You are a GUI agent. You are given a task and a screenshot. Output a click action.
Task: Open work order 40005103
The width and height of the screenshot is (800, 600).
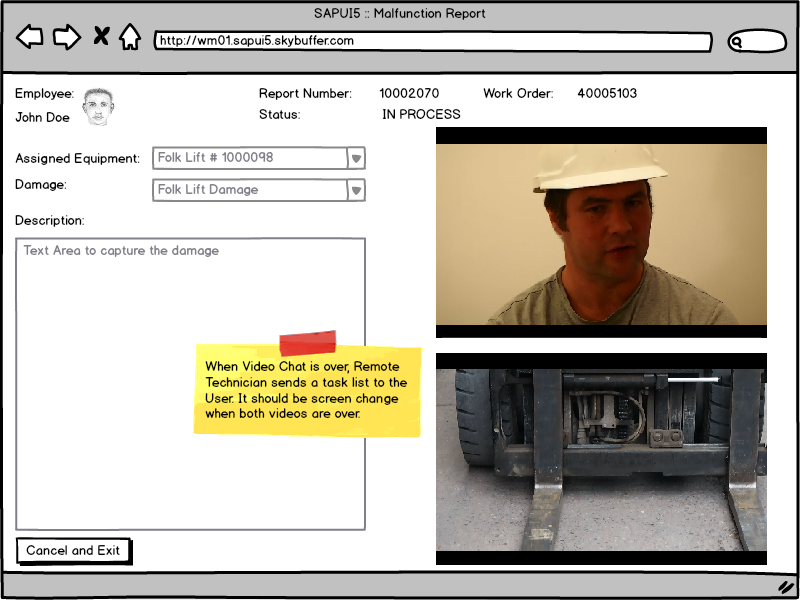[x=607, y=94]
